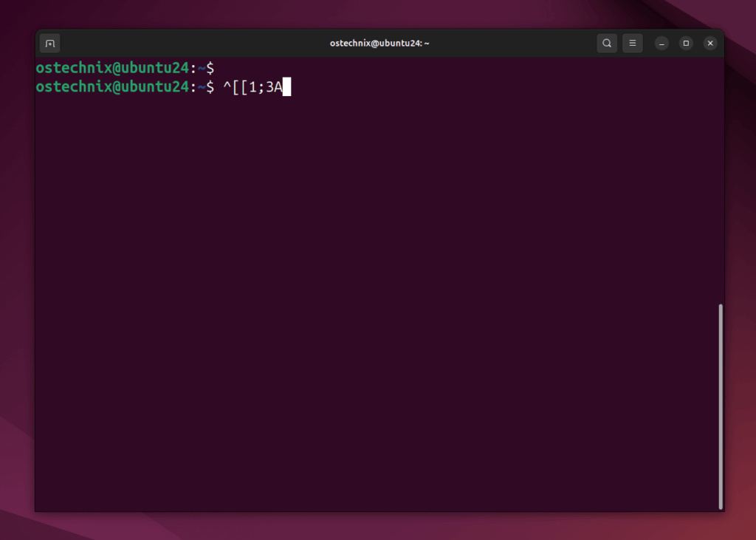Open the hamburger main menu

632,44
